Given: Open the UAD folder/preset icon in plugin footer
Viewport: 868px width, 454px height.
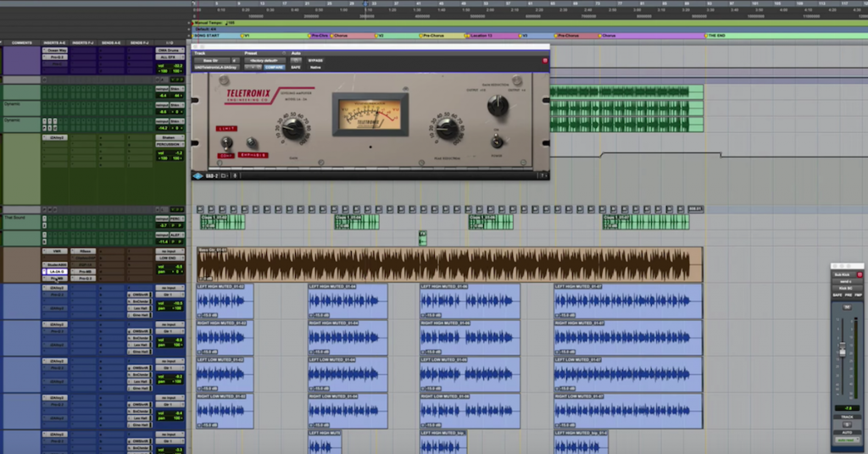Looking at the screenshot, I should 224,176.
